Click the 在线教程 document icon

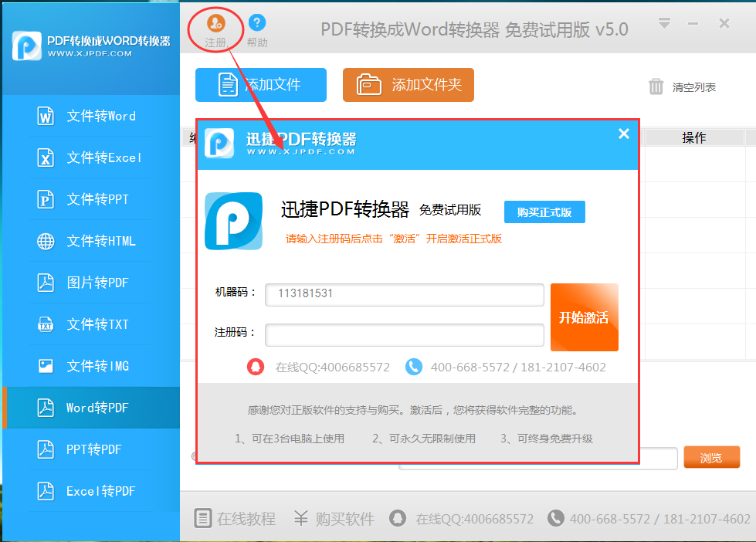(203, 518)
